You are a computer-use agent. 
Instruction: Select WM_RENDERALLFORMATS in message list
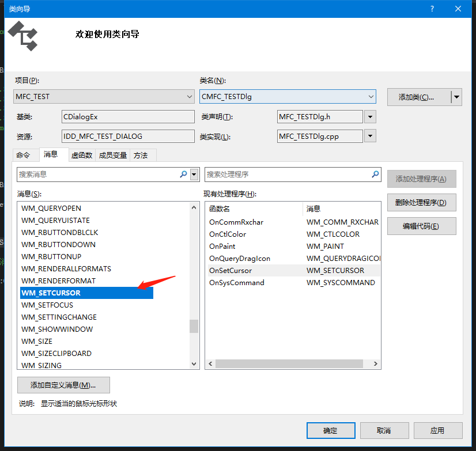[66, 269]
